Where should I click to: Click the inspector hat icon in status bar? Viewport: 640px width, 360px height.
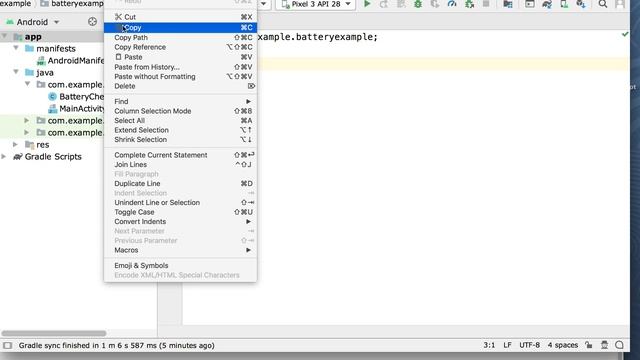[604, 345]
